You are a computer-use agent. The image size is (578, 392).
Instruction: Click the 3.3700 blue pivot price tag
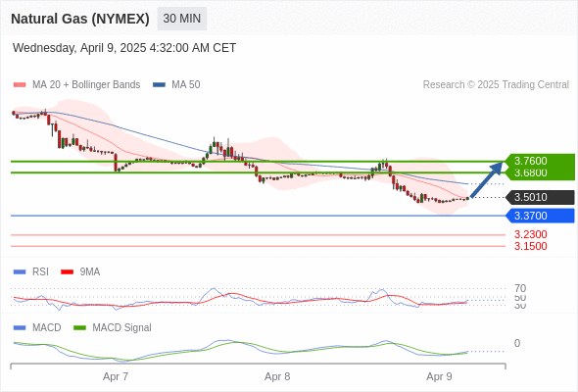540,216
